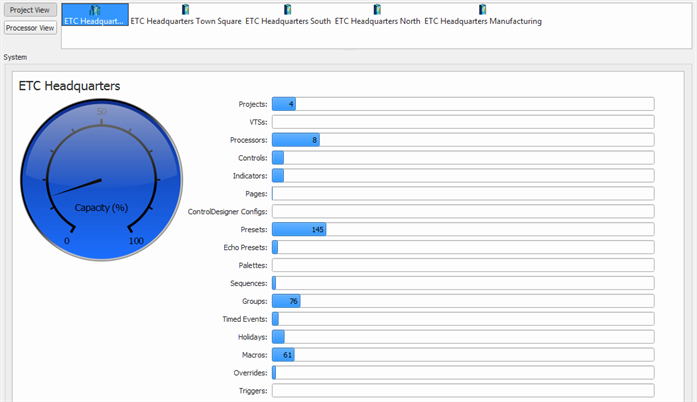
Task: Click the Holidays: label
Action: pos(252,337)
